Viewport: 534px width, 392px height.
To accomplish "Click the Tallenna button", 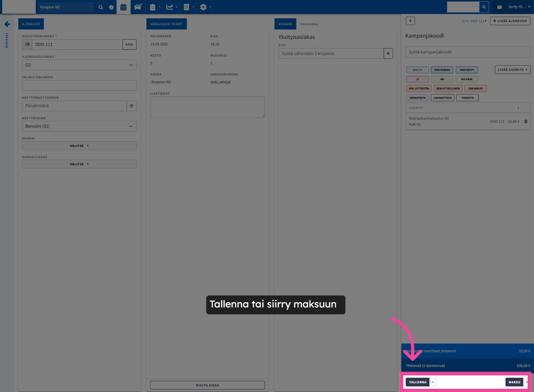I will 417,382.
